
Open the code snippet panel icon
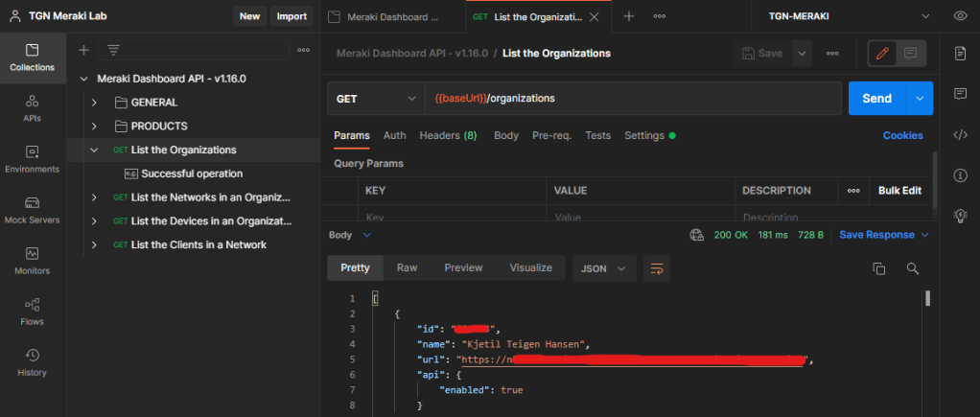960,134
